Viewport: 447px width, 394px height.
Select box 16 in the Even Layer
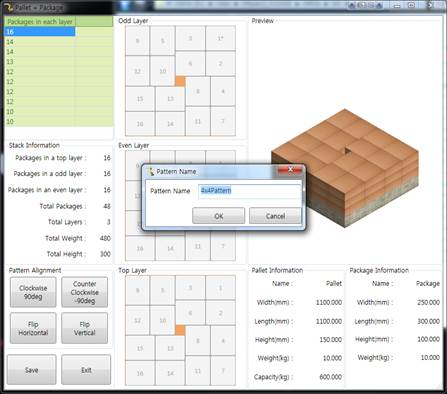tap(140, 248)
